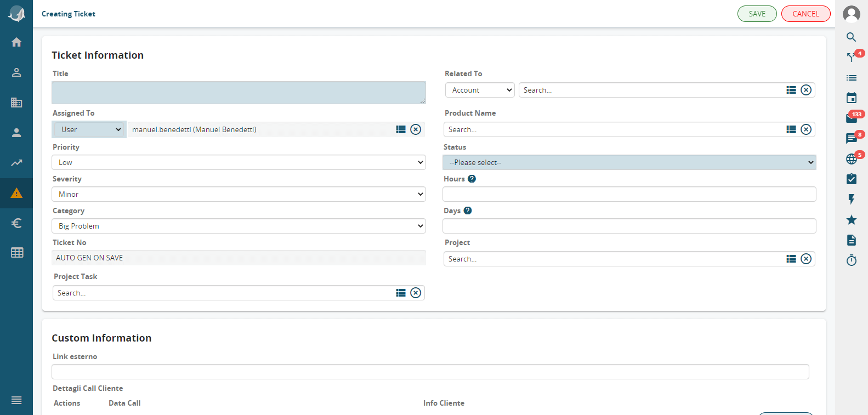Click the search magnifier icon at top right

(x=851, y=37)
